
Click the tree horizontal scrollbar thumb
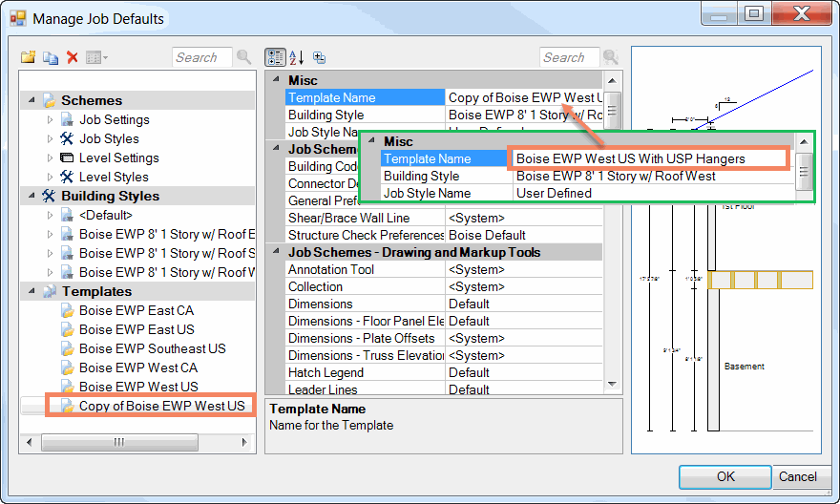point(119,442)
